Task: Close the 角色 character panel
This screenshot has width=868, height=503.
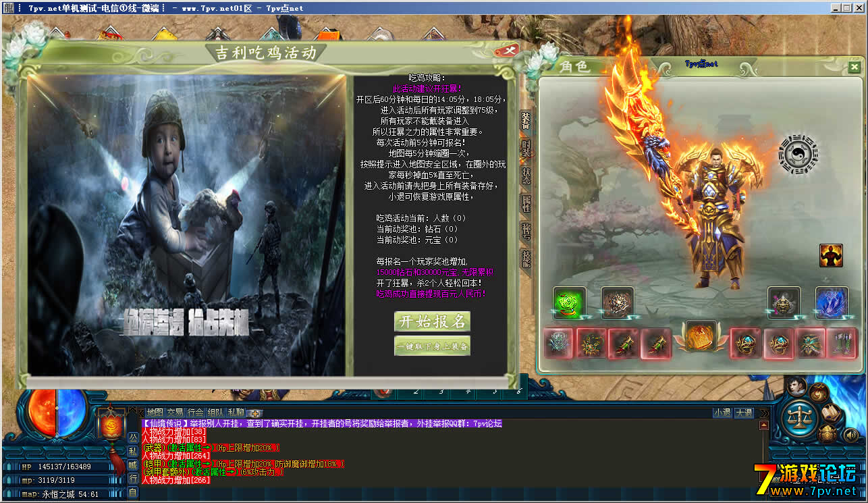Action: click(855, 67)
